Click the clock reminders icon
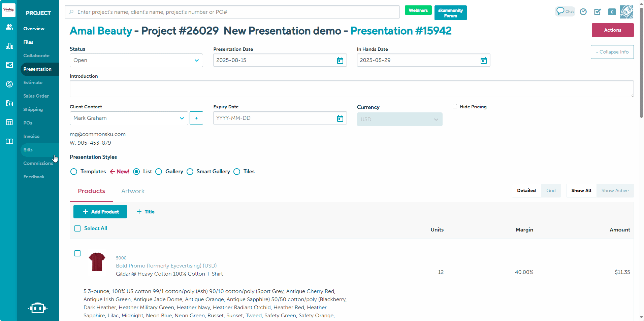 [x=583, y=12]
